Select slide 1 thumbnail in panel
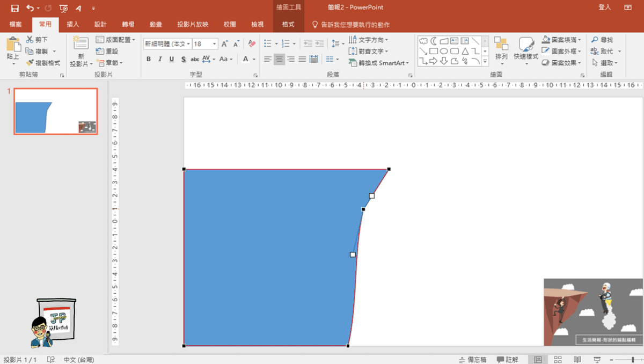 [x=56, y=111]
